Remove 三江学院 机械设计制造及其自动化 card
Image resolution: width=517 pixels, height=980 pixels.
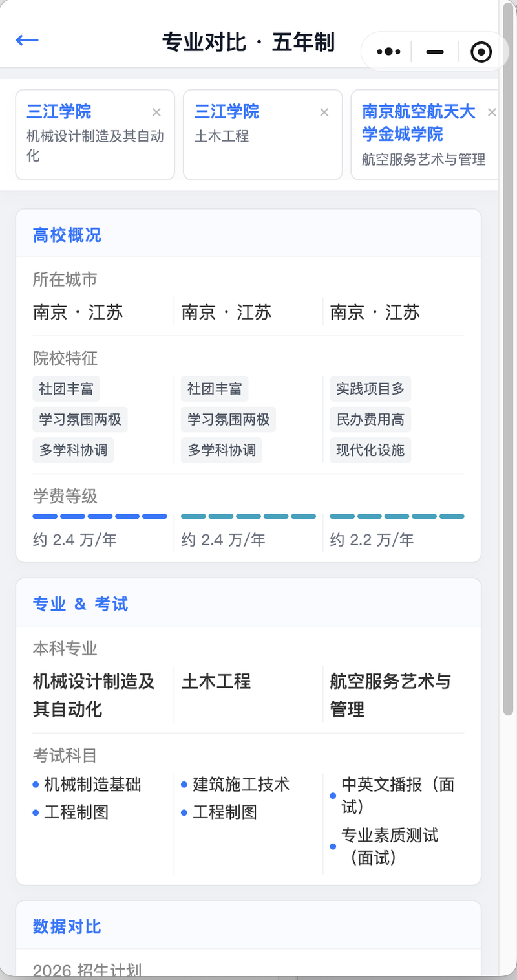(x=156, y=113)
